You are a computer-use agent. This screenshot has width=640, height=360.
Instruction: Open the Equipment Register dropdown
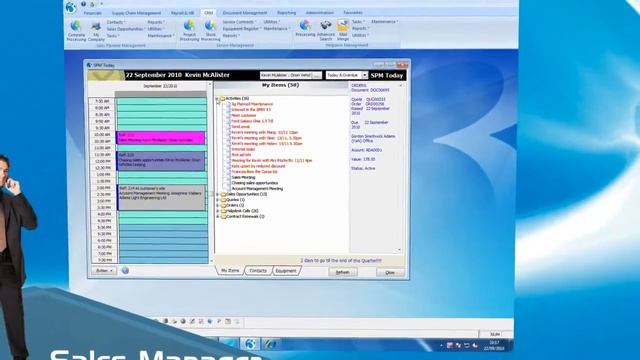coord(242,29)
